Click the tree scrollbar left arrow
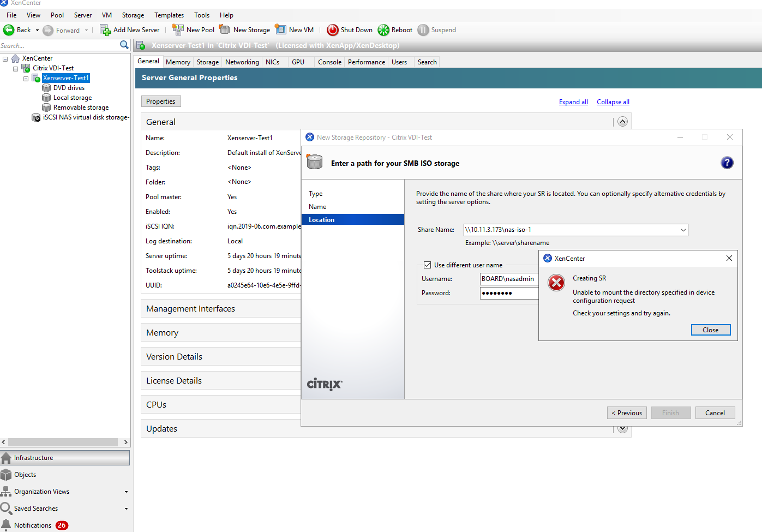The image size is (762, 532). 4,442
